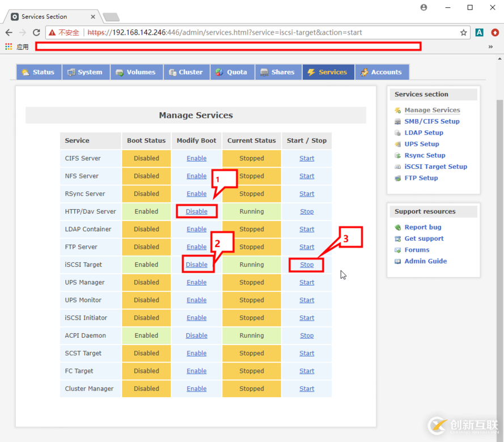504x442 pixels.
Task: Click the browser back arrow
Action: (x=9, y=33)
